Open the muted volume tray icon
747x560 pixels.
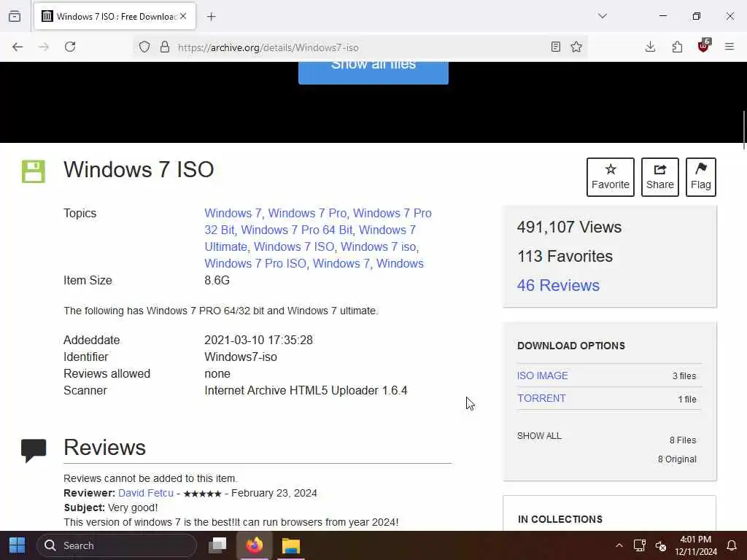click(660, 545)
